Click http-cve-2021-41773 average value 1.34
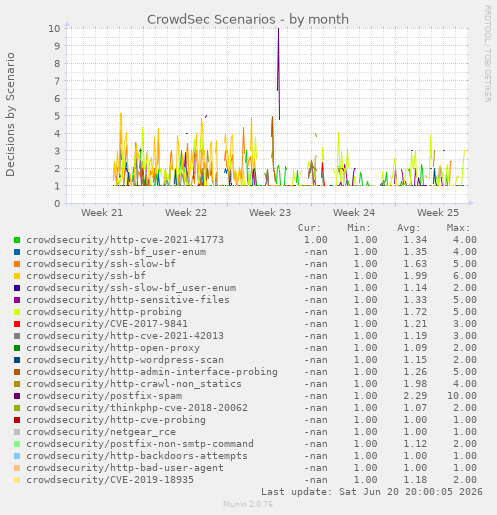The width and height of the screenshot is (497, 515). 415,240
